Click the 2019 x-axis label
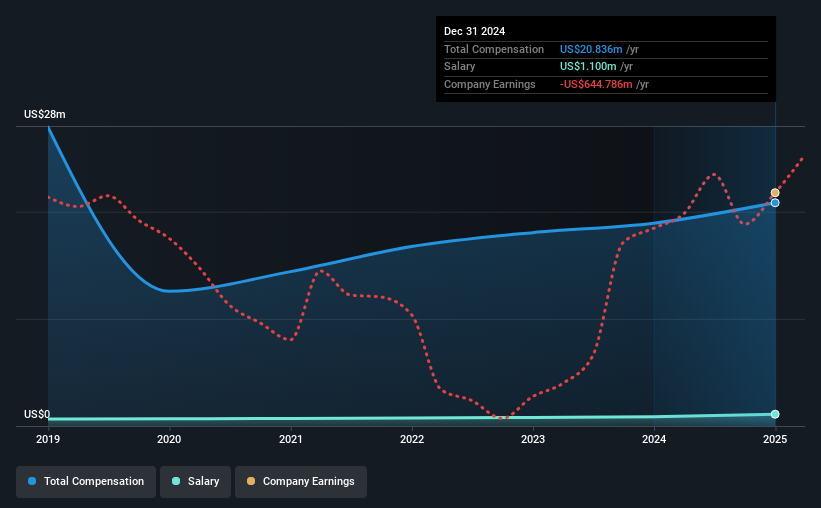Image resolution: width=821 pixels, height=508 pixels. 48,439
